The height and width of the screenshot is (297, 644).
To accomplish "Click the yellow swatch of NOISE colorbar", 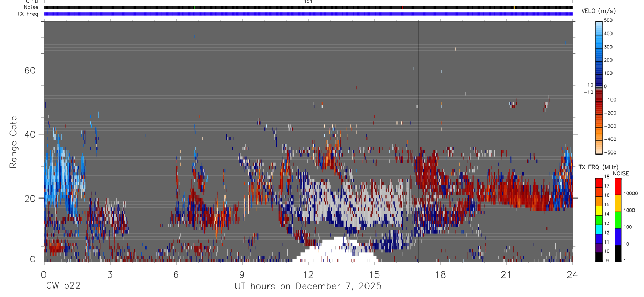I will click(619, 203).
